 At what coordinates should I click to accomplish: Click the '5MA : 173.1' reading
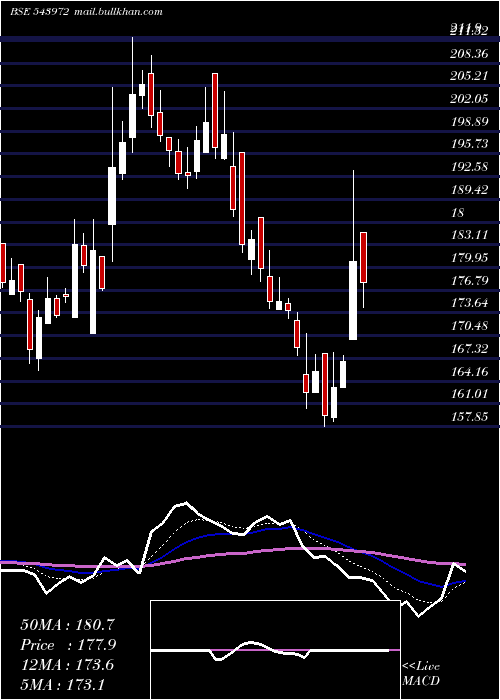(x=62, y=684)
